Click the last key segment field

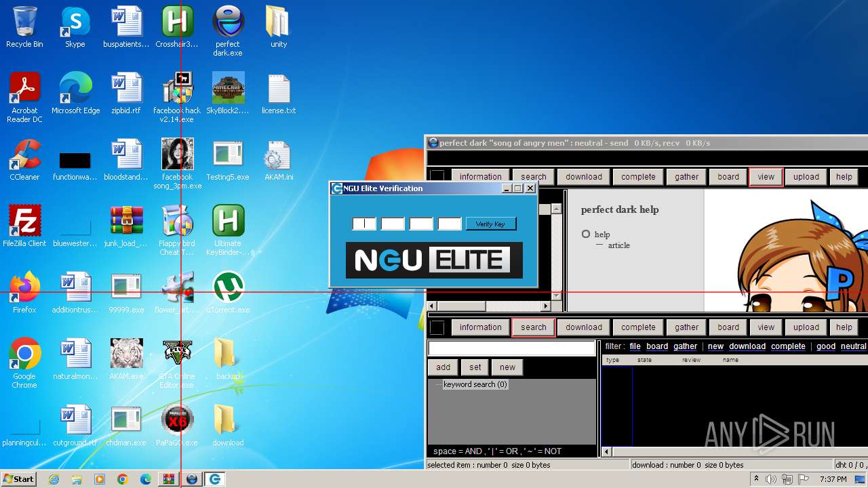coord(450,224)
